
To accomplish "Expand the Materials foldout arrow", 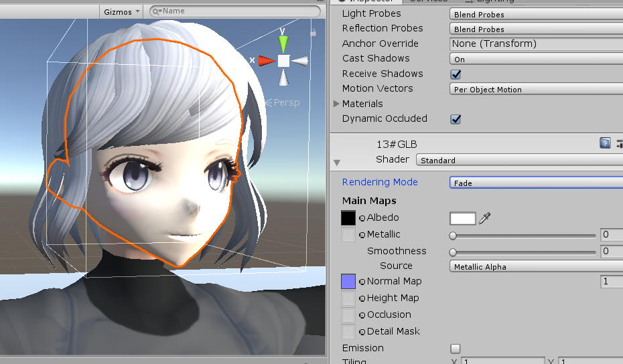I will [x=336, y=104].
